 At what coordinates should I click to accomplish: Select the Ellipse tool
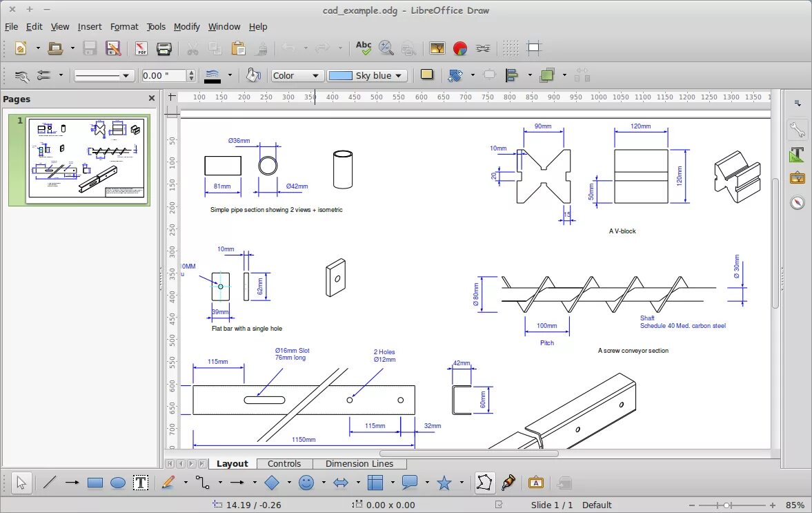(x=118, y=483)
